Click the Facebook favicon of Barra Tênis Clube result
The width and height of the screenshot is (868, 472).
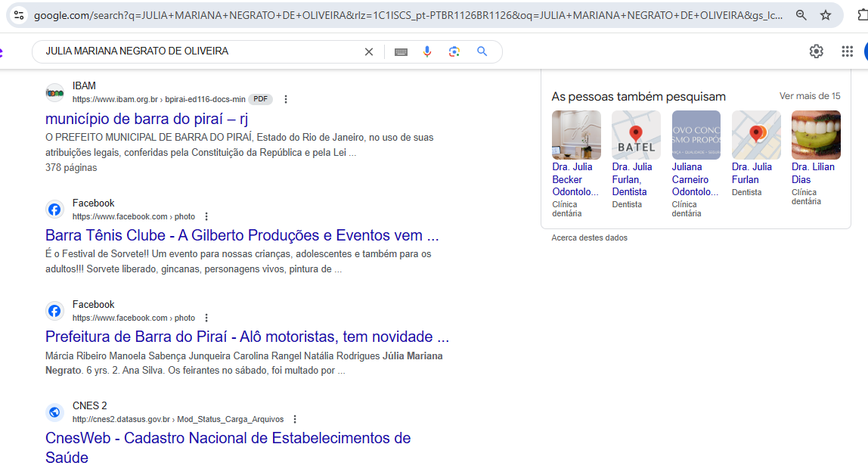click(x=54, y=210)
